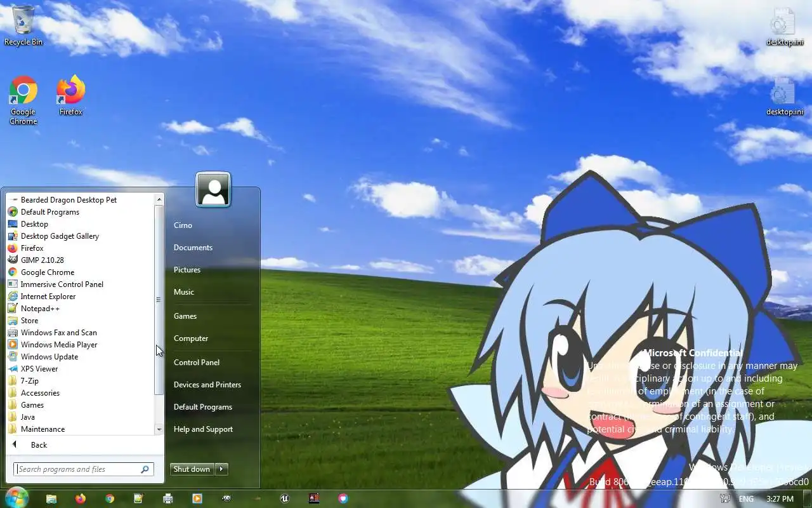This screenshot has height=508, width=812.
Task: Open the Recycle Bin desktop icon
Action: [x=23, y=25]
